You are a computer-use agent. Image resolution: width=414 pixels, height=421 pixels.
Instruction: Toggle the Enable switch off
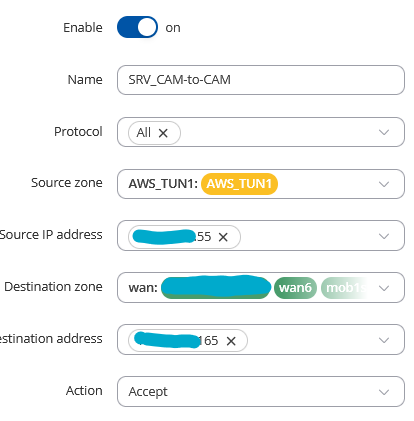coord(137,27)
